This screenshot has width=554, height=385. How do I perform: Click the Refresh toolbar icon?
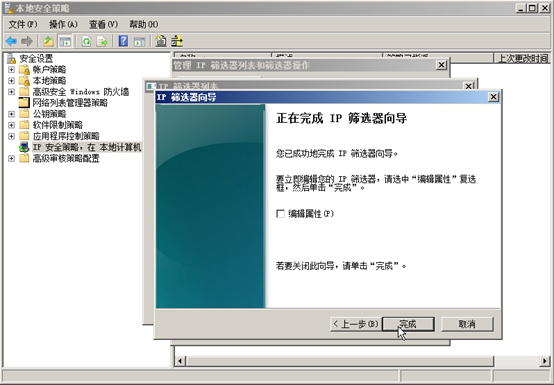(x=86, y=41)
